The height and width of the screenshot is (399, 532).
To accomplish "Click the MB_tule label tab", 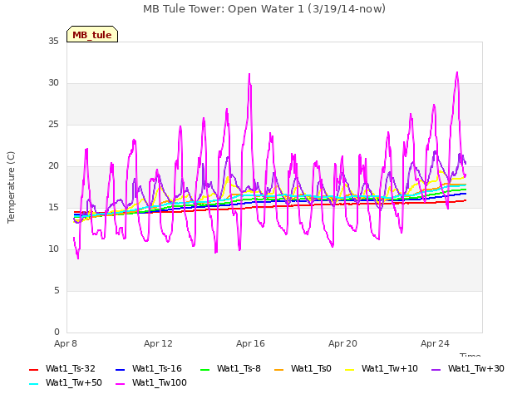I will coord(92,34).
